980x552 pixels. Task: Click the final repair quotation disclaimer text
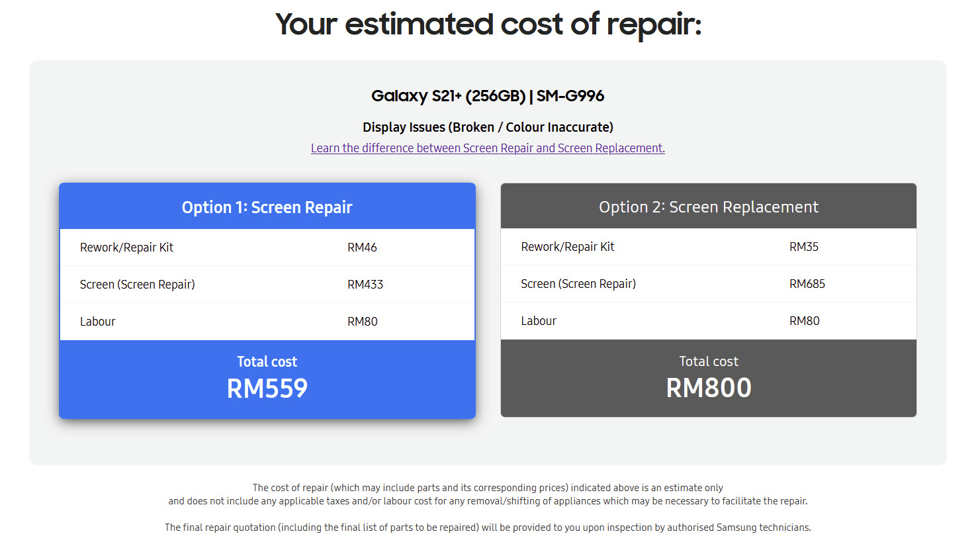click(x=488, y=528)
